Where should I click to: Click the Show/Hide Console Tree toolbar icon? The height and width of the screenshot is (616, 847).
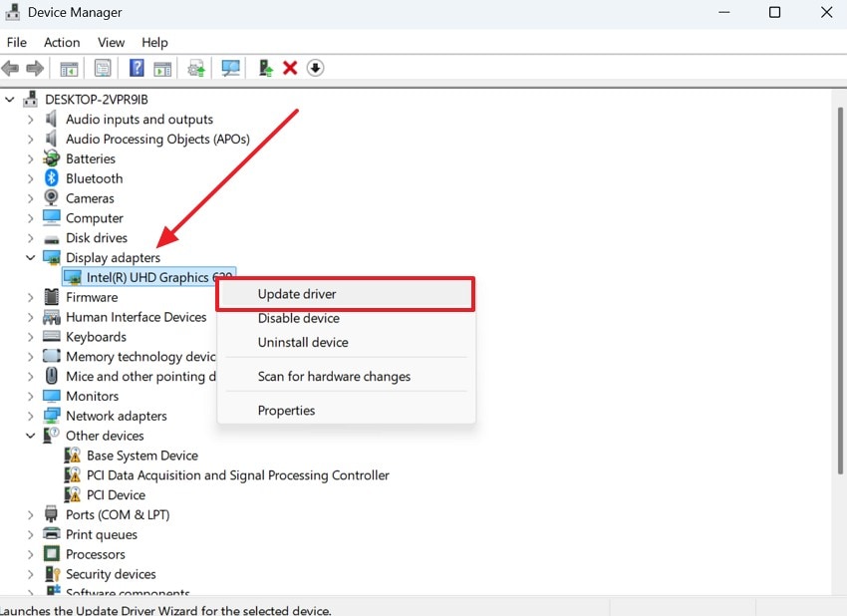(68, 67)
